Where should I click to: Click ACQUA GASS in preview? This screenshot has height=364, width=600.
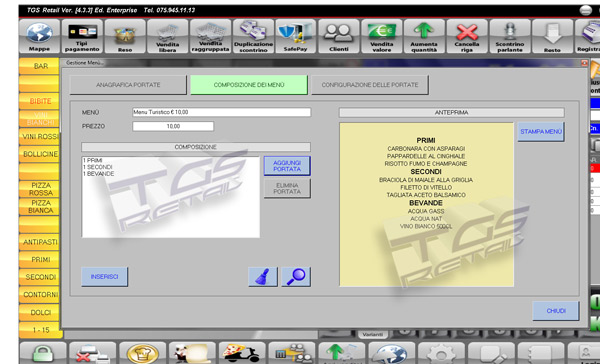pyautogui.click(x=426, y=211)
